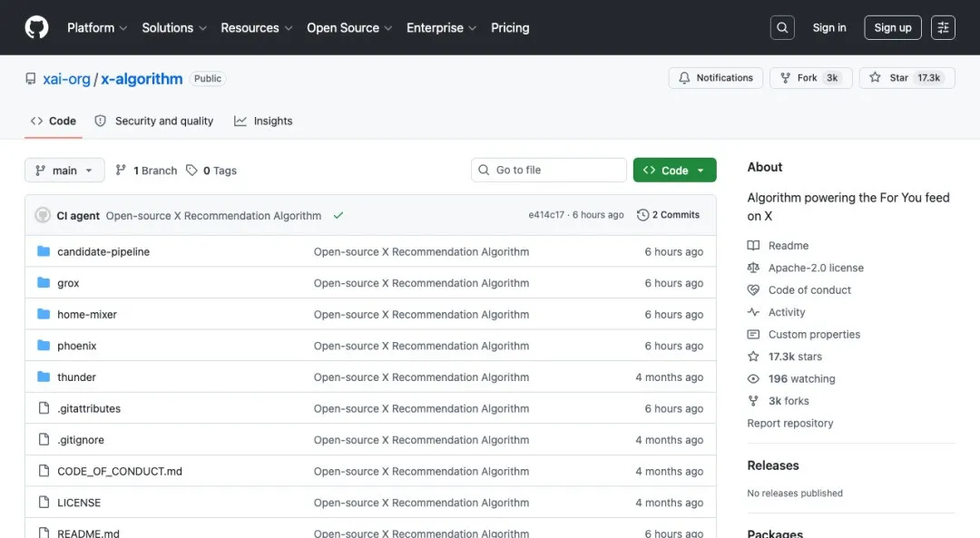Click the star icon in the Star button

coord(875,77)
